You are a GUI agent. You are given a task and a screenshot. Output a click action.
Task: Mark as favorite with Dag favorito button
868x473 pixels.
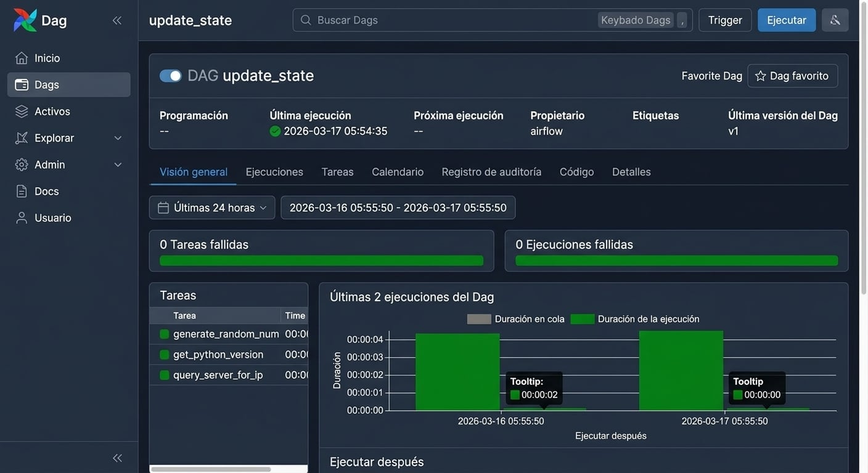coord(793,76)
